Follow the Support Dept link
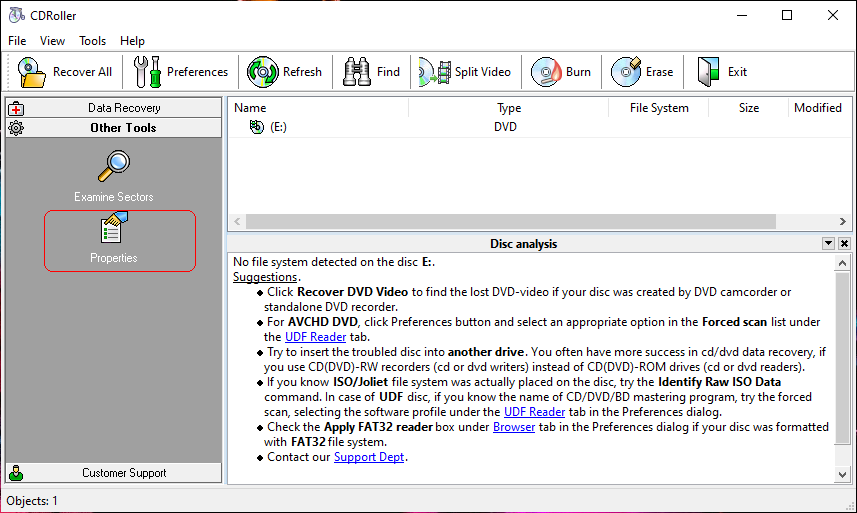The width and height of the screenshot is (857, 513). pyautogui.click(x=369, y=457)
